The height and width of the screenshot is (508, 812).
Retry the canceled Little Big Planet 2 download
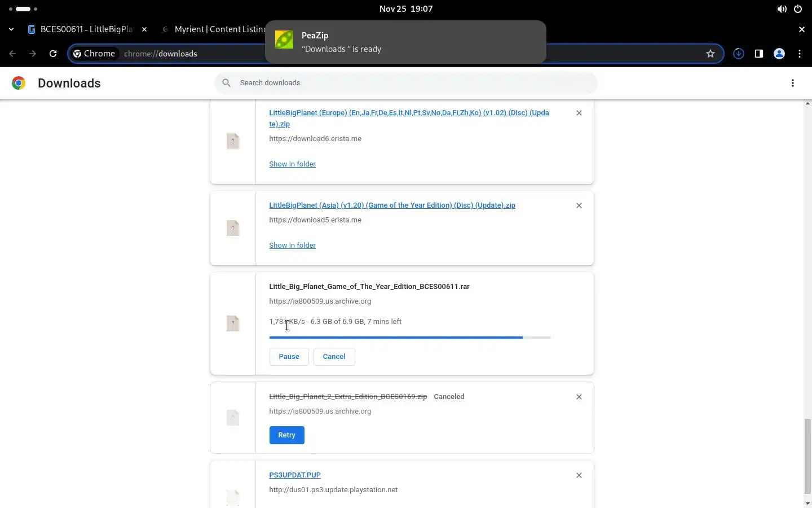click(286, 435)
